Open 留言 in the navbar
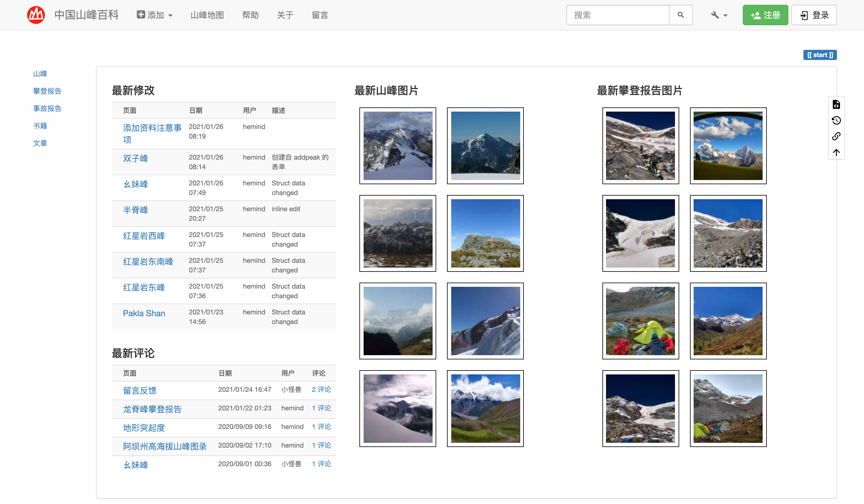The width and height of the screenshot is (864, 504). tap(320, 15)
